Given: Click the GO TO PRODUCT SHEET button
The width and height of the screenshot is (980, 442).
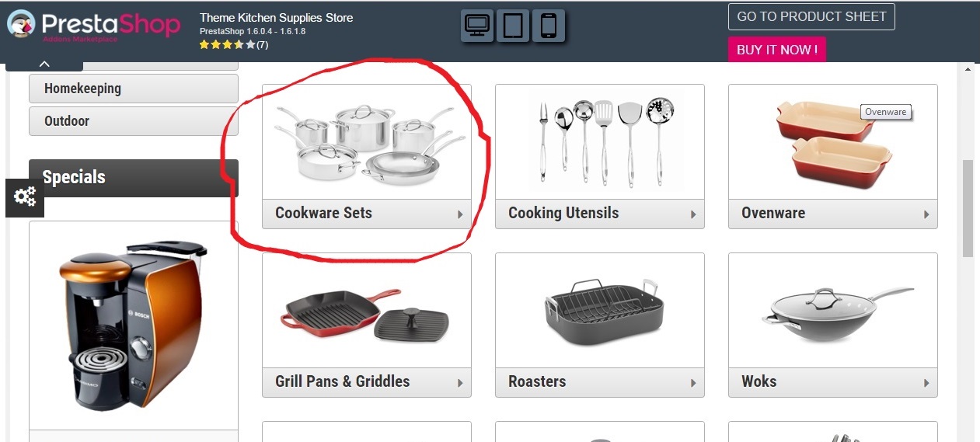Looking at the screenshot, I should tap(811, 17).
